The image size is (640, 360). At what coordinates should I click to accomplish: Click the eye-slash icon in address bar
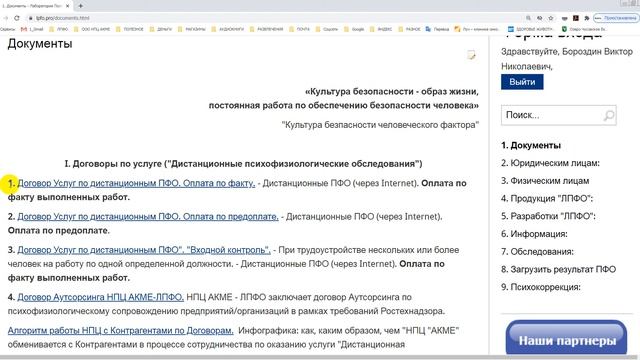[540, 18]
